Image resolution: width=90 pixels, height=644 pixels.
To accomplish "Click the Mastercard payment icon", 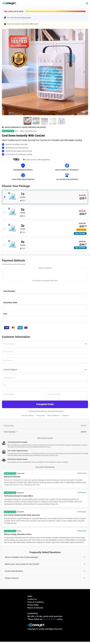I will pyautogui.click(x=13, y=327).
